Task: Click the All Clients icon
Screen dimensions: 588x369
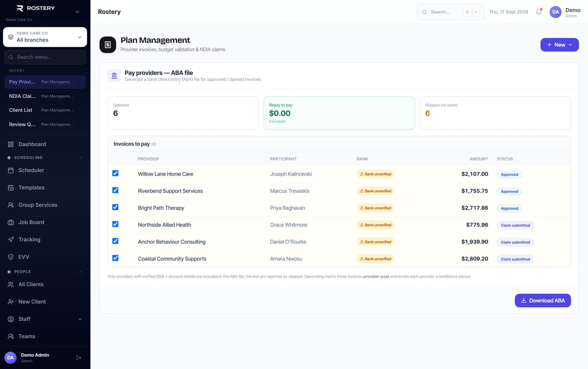Action: pyautogui.click(x=11, y=284)
